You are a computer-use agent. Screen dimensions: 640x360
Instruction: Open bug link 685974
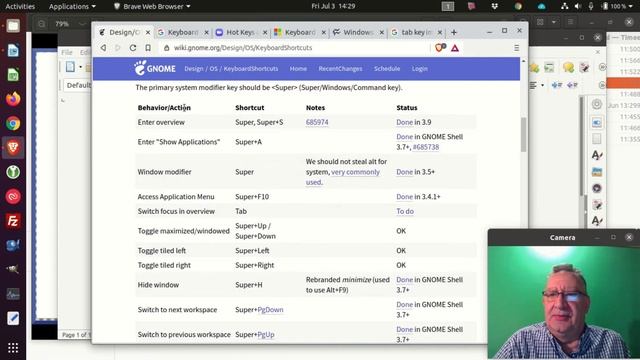pos(317,122)
